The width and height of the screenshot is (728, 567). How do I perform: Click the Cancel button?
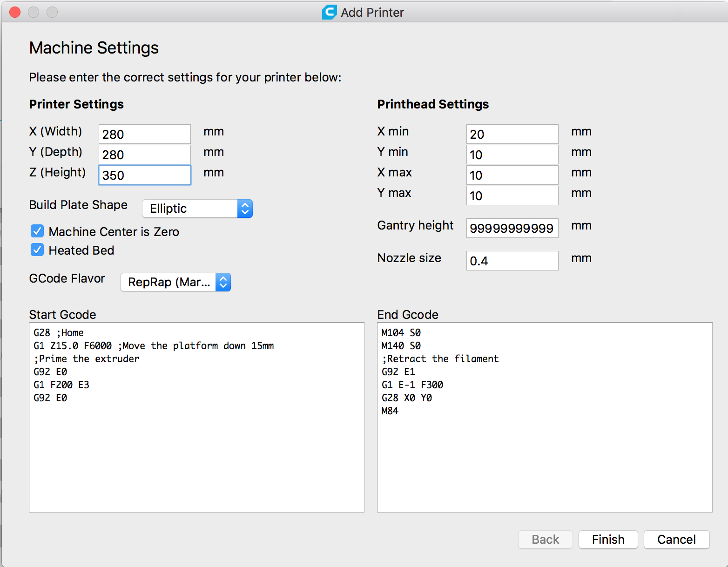point(676,540)
